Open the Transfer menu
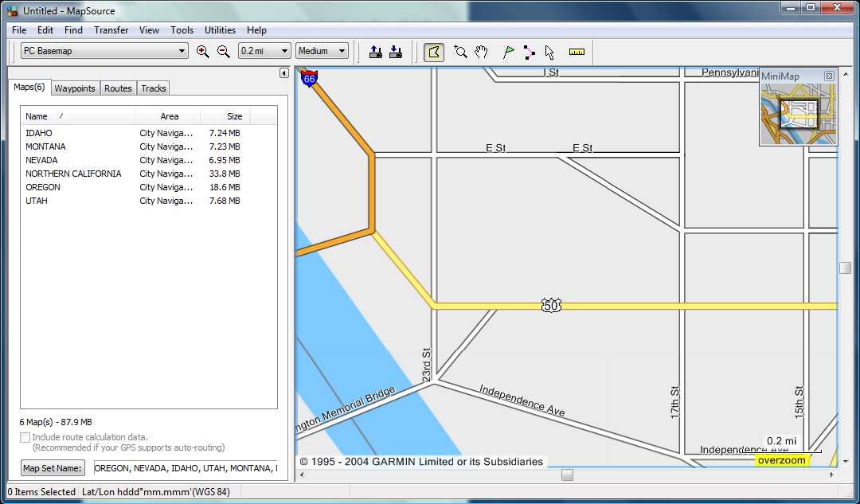This screenshot has width=860, height=504. [111, 30]
